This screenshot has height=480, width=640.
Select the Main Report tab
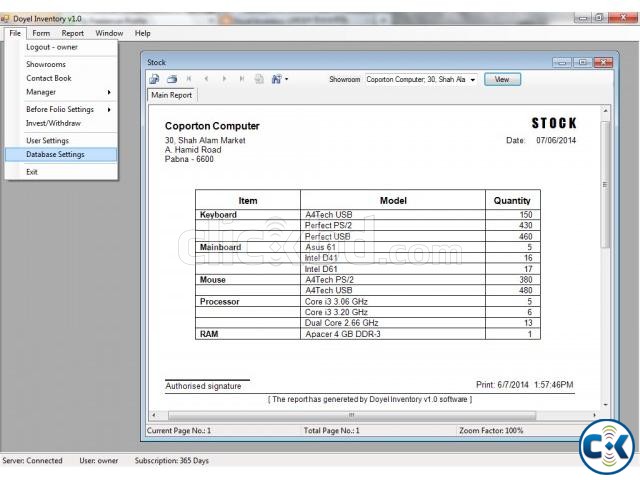tap(171, 95)
